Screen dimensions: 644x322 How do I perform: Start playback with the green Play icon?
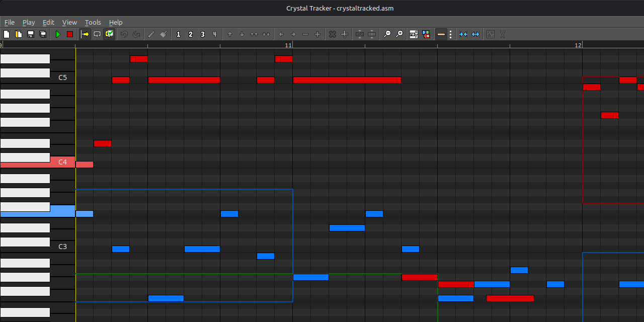pyautogui.click(x=58, y=34)
